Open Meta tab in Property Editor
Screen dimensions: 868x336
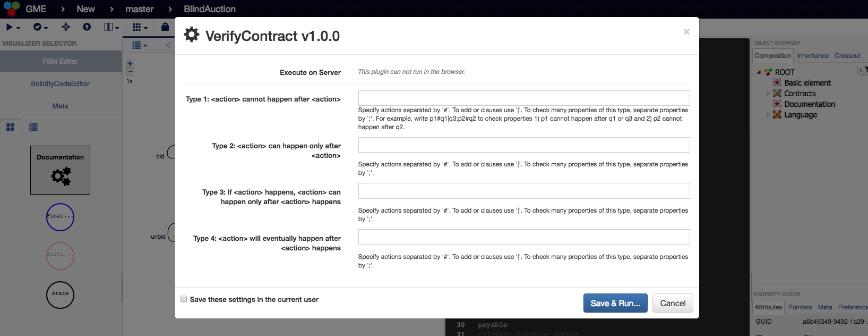pos(824,307)
